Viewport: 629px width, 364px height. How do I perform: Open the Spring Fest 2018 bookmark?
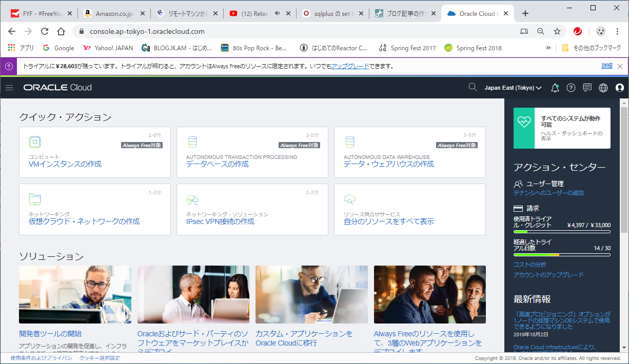coord(473,48)
